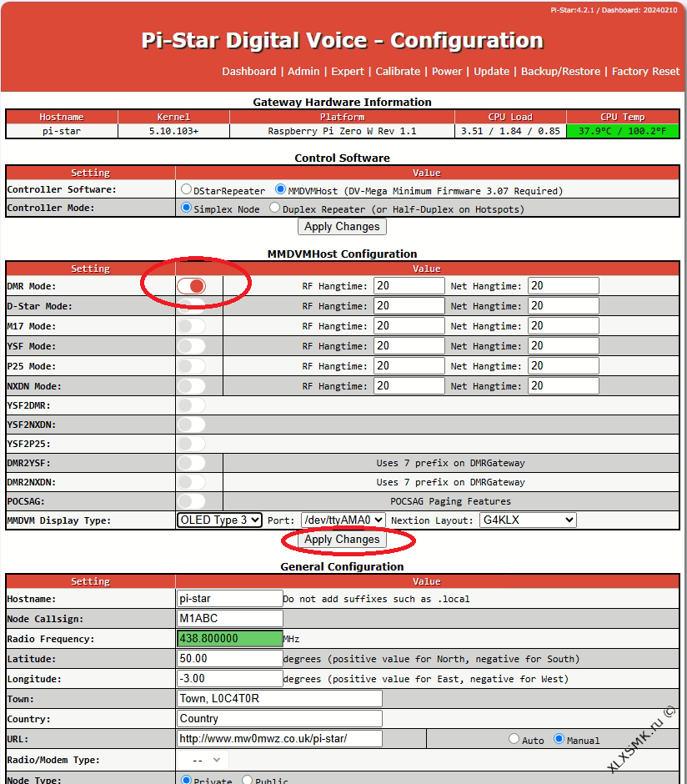Edit DMR Mode Net Hangtime field
Viewport: 687px width, 784px height.
[563, 285]
